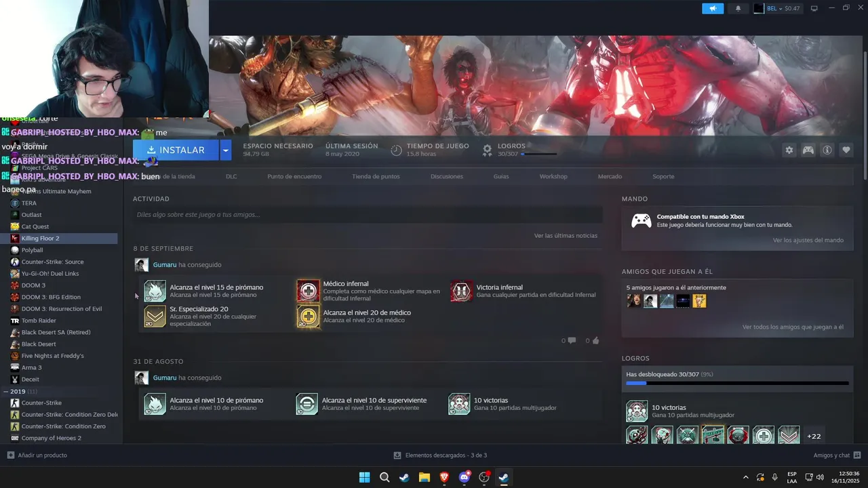Open controller layout icon next to gear
Image resolution: width=868 pixels, height=488 pixels.
808,150
